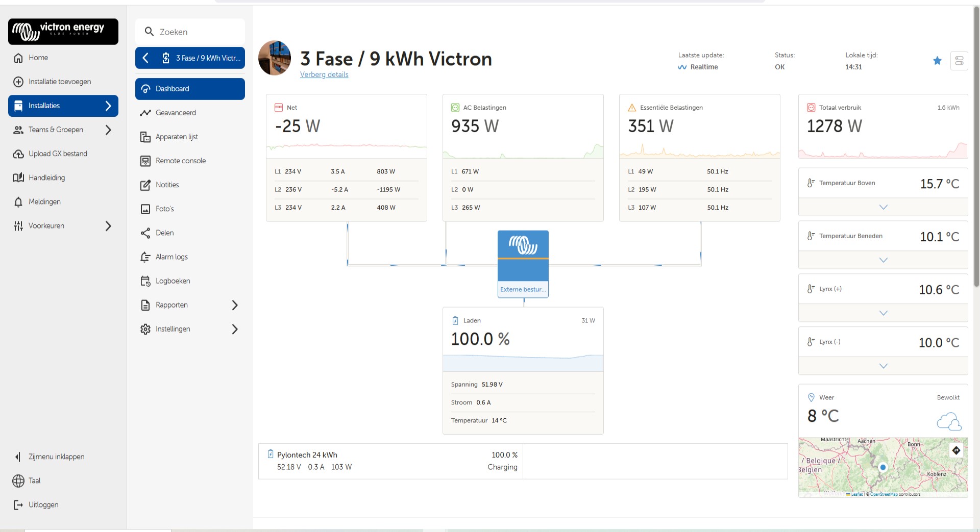
Task: Click the Pylontech 24 kWh battery row
Action: point(390,461)
